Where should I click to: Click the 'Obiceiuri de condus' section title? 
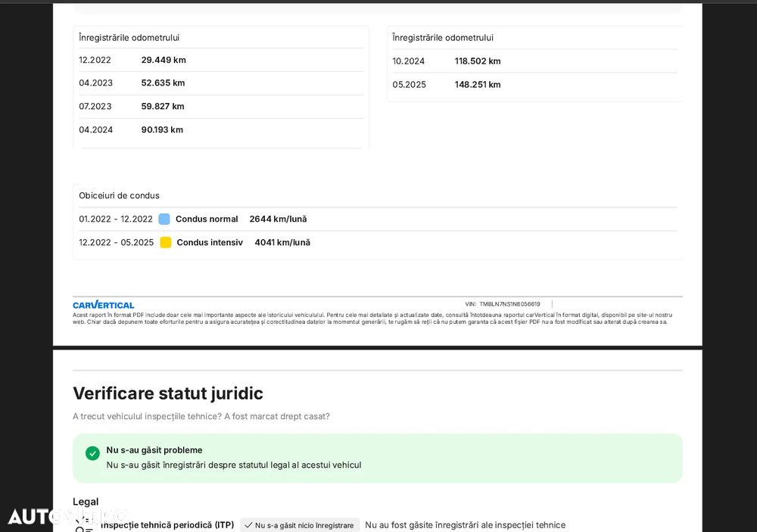[x=119, y=195]
